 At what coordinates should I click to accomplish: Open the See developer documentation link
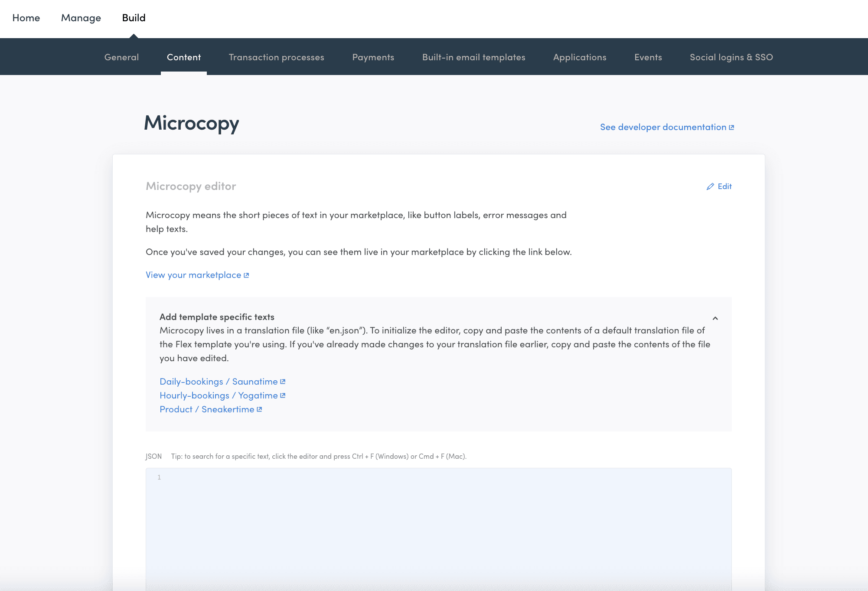[662, 127]
